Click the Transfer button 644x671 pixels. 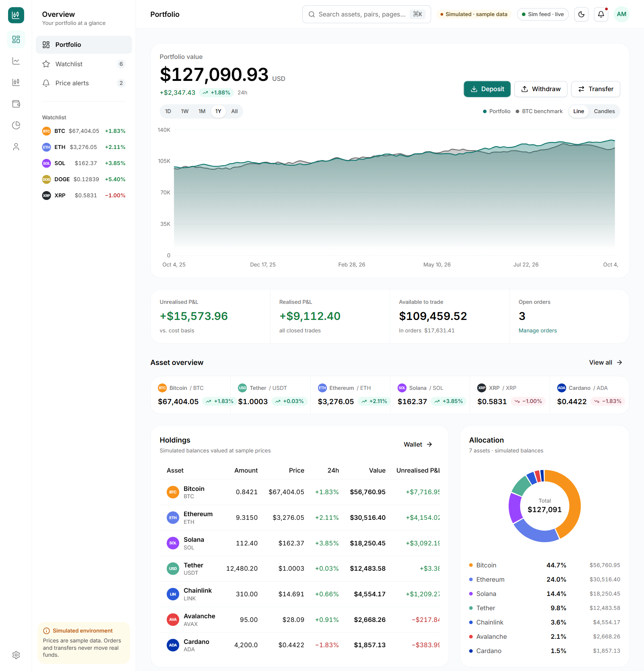(596, 89)
